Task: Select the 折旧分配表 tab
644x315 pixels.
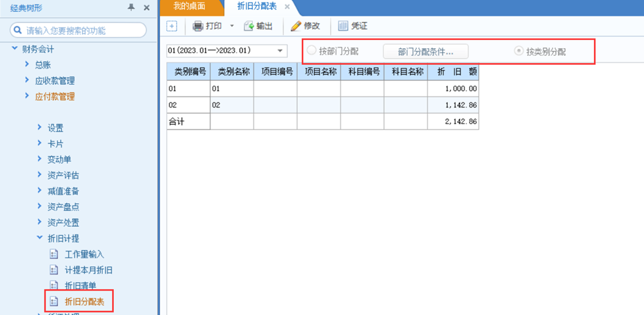Action: 257,6
